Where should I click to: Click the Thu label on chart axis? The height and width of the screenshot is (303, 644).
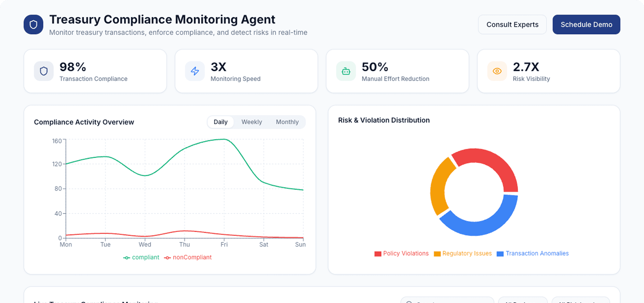(185, 245)
